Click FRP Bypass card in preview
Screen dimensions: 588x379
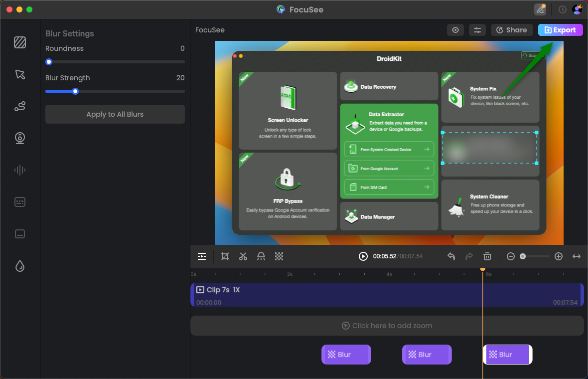(288, 191)
